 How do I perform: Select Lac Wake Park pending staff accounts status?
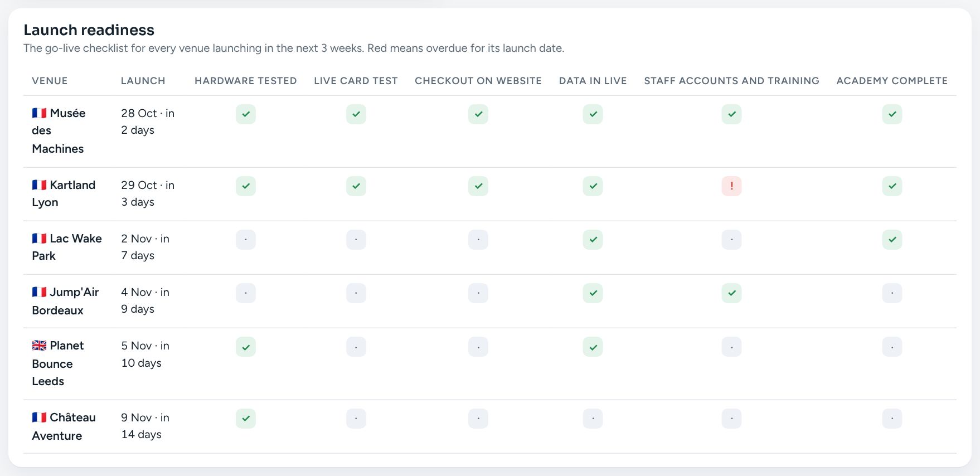(x=731, y=240)
